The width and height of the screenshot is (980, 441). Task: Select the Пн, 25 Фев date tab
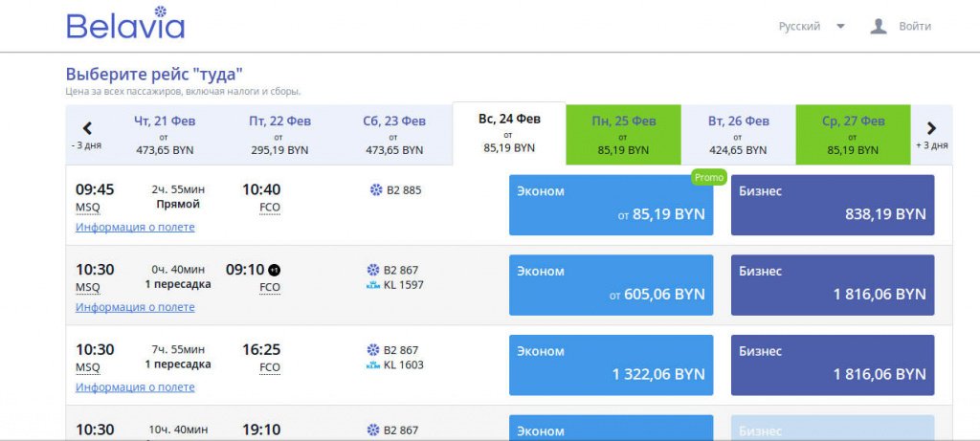click(623, 135)
